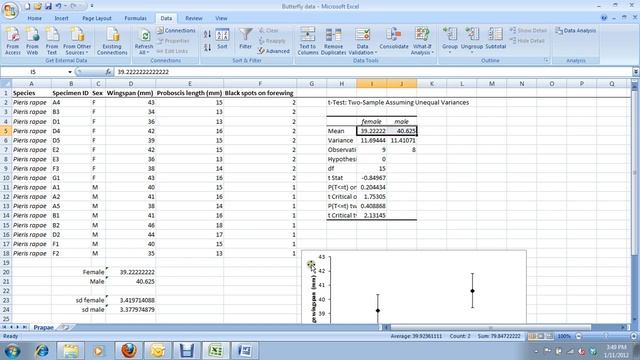Select sd female value 3.419714088
The width and height of the screenshot is (640, 360).
[131, 300]
